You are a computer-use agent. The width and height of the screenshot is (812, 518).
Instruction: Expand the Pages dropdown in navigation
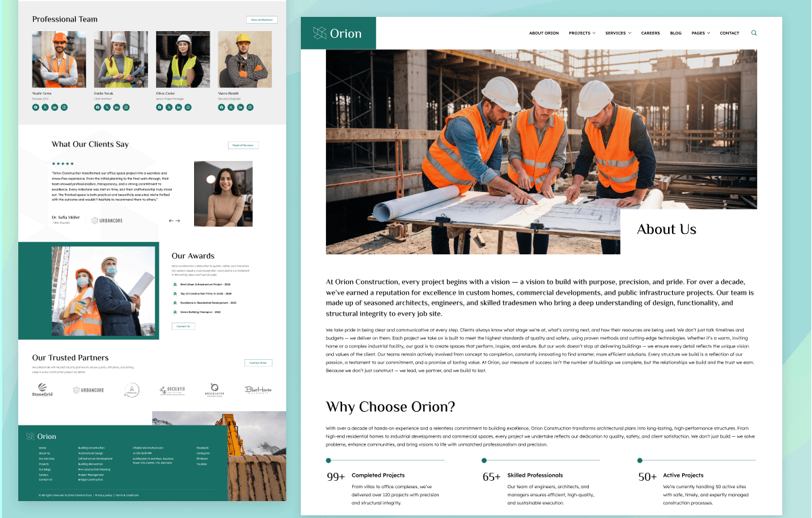(x=700, y=33)
